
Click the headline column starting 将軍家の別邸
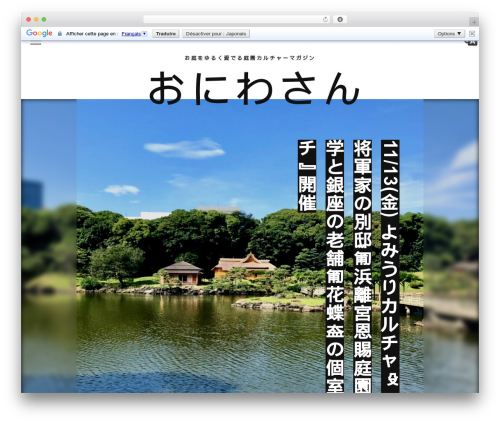[x=363, y=266]
